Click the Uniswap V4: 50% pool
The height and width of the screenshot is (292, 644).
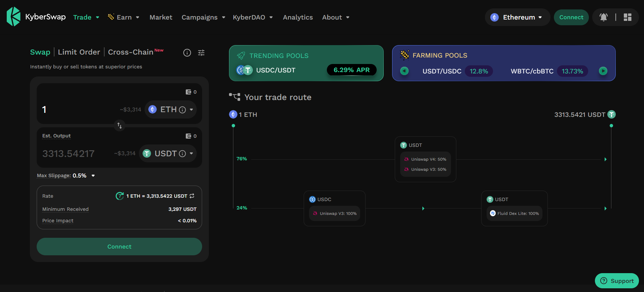[x=425, y=159]
